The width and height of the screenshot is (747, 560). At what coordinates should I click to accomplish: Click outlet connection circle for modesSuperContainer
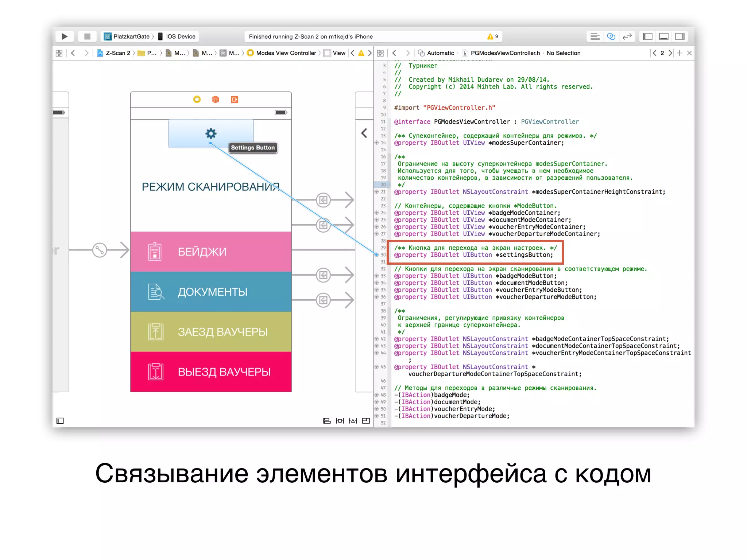click(x=376, y=143)
